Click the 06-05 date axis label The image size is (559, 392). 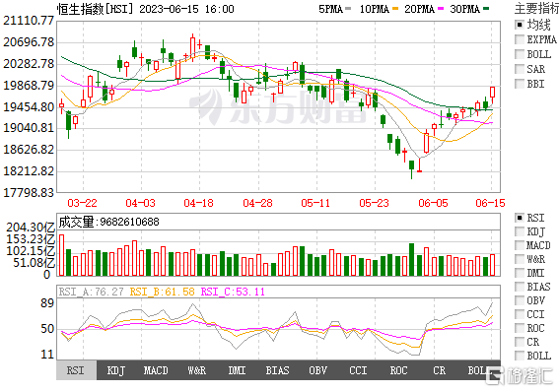click(433, 203)
